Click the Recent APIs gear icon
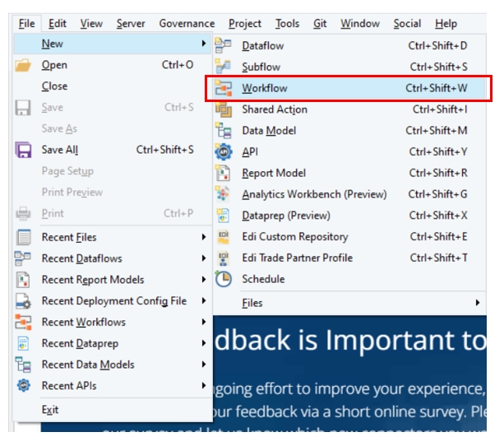504x446 pixels. point(24,385)
